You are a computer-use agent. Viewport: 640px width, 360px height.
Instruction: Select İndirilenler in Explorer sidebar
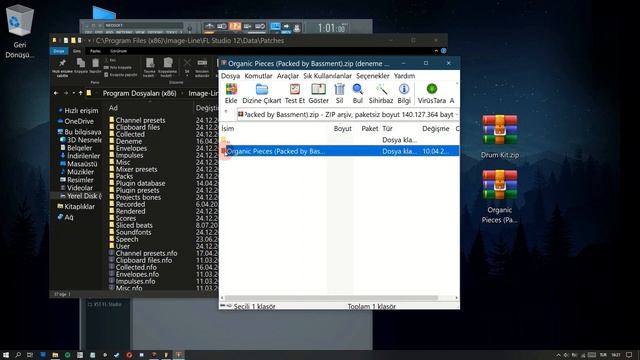coord(83,156)
